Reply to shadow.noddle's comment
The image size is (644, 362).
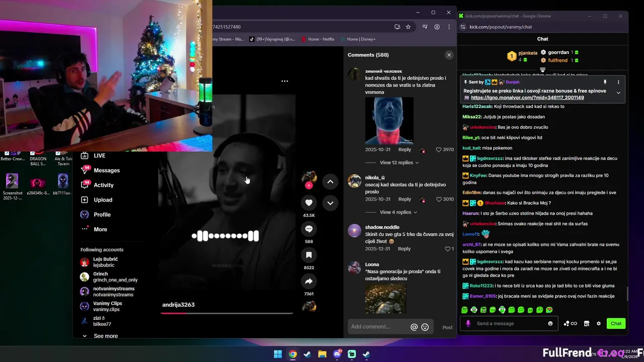405,249
